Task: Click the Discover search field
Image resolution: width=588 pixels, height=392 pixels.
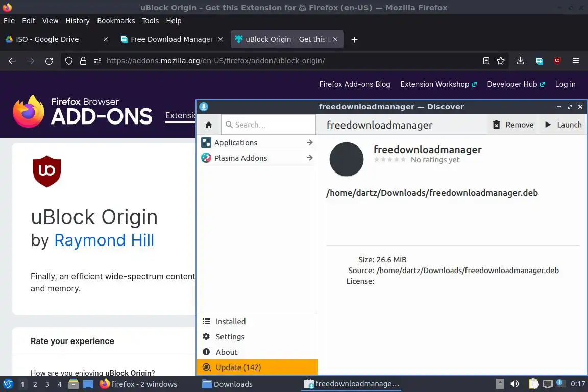Action: (268, 125)
